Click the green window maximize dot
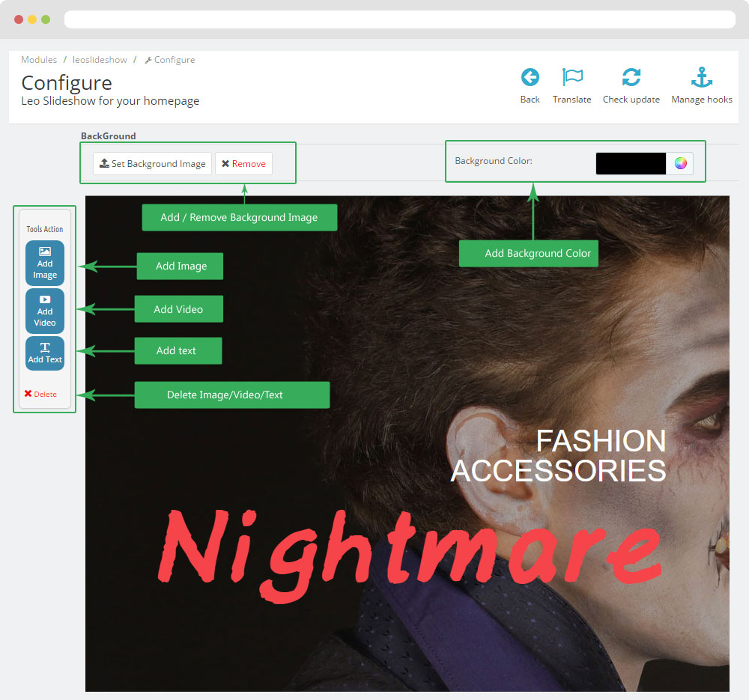749x700 pixels. 46,19
